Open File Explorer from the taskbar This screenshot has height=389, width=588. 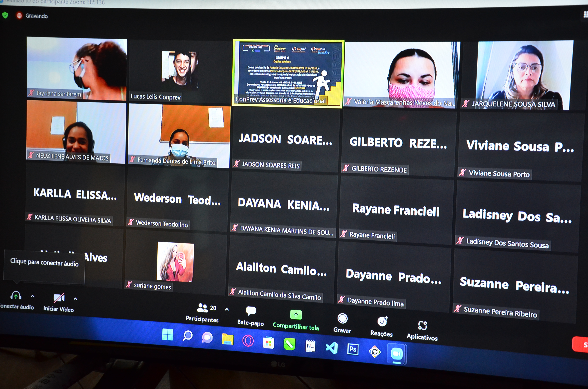227,339
